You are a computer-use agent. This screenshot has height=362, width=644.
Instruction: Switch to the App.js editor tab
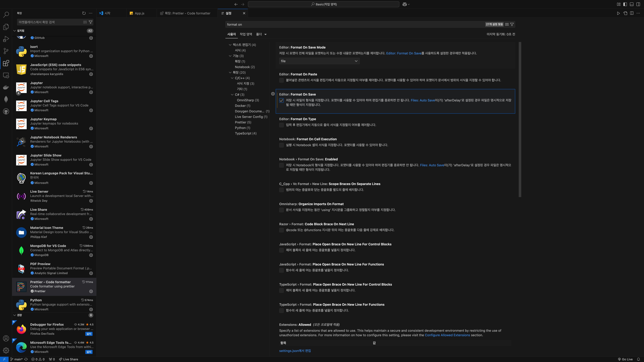[139, 13]
